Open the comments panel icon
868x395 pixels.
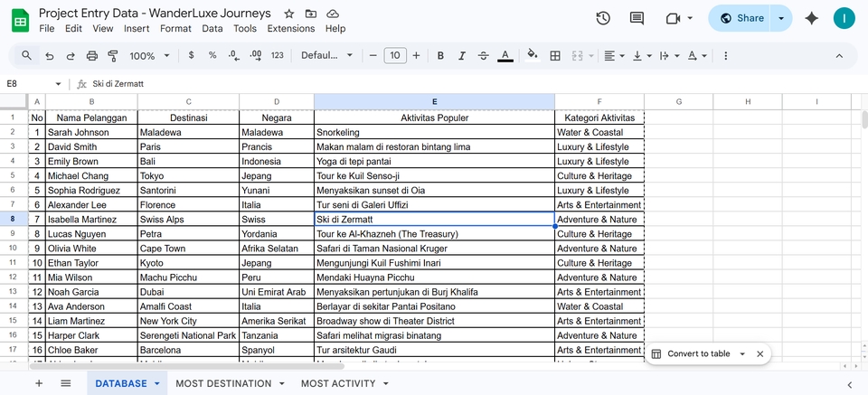click(x=637, y=18)
